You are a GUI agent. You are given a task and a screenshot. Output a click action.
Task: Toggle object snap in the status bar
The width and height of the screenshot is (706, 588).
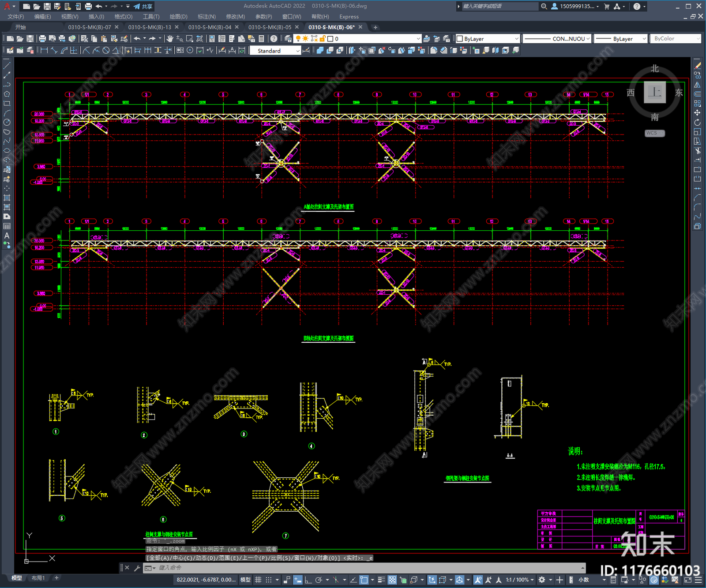(364, 580)
